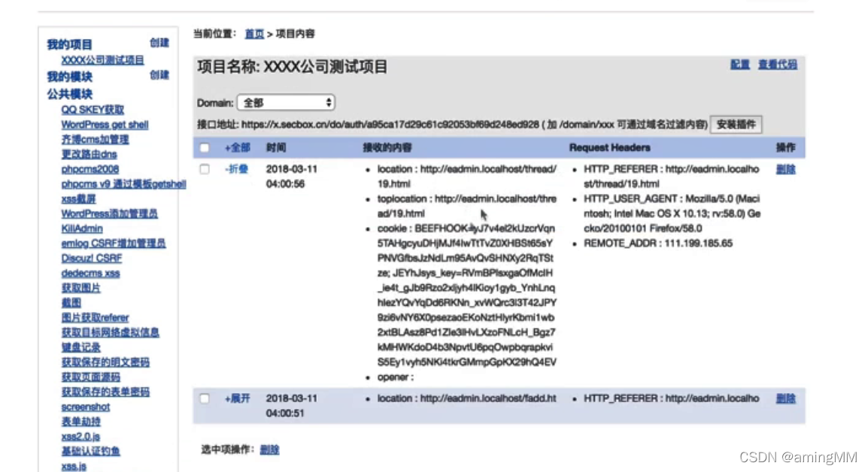Screen dimensions: 868x472
Task: Check the box for the 04:00:51 record
Action: pos(205,398)
